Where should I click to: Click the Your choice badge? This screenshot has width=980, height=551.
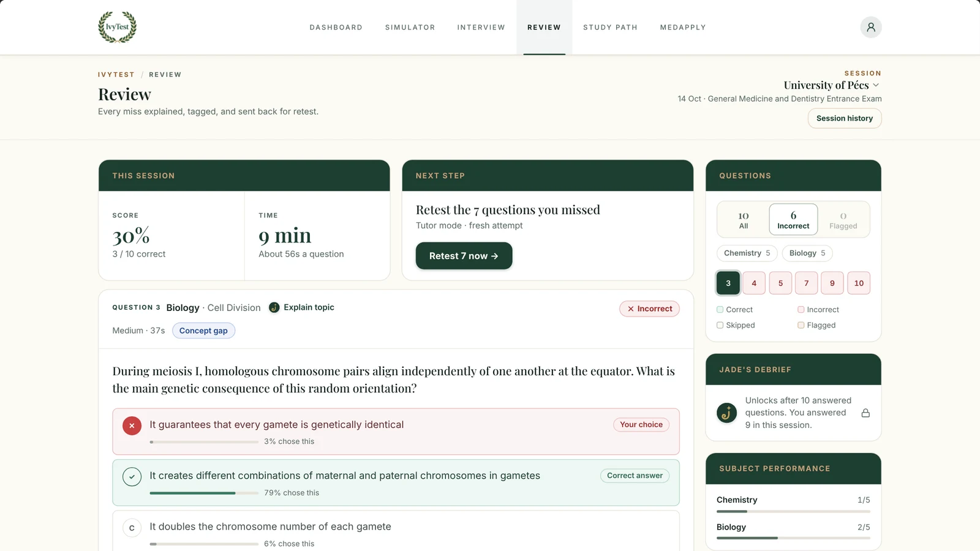coord(641,425)
